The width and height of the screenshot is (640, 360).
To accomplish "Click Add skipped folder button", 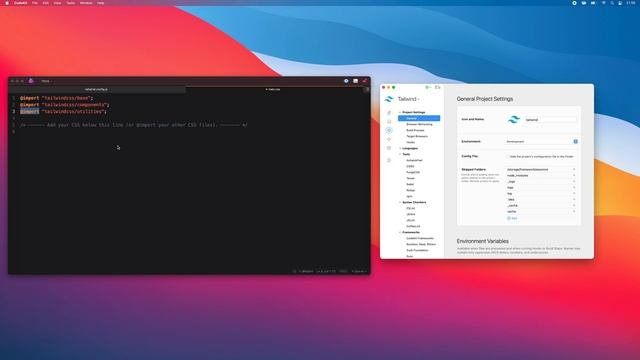I will 512,218.
